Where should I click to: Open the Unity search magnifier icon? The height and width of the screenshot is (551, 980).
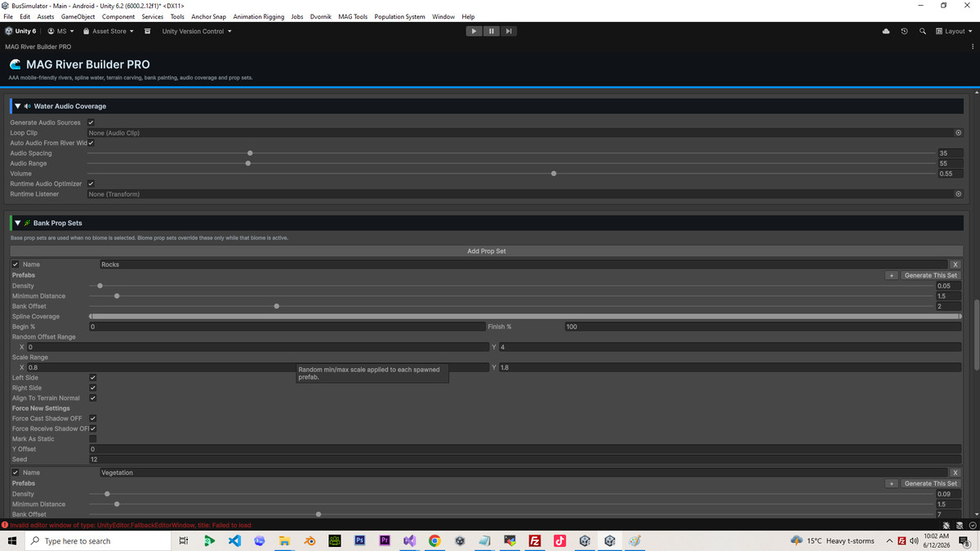tap(922, 31)
